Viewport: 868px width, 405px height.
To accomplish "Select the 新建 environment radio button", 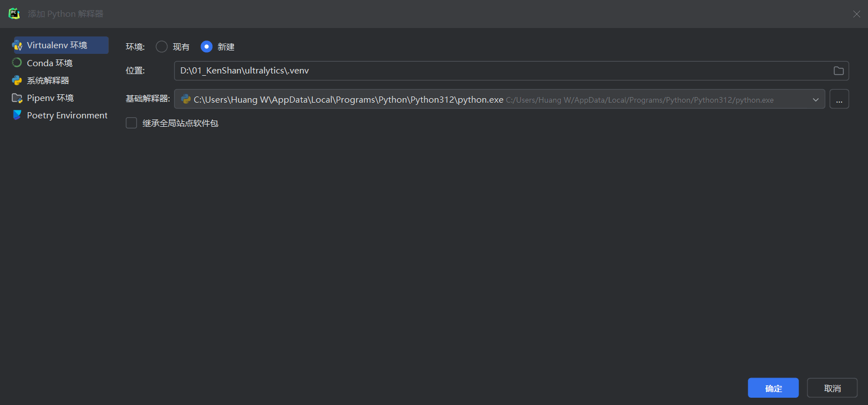I will 207,47.
